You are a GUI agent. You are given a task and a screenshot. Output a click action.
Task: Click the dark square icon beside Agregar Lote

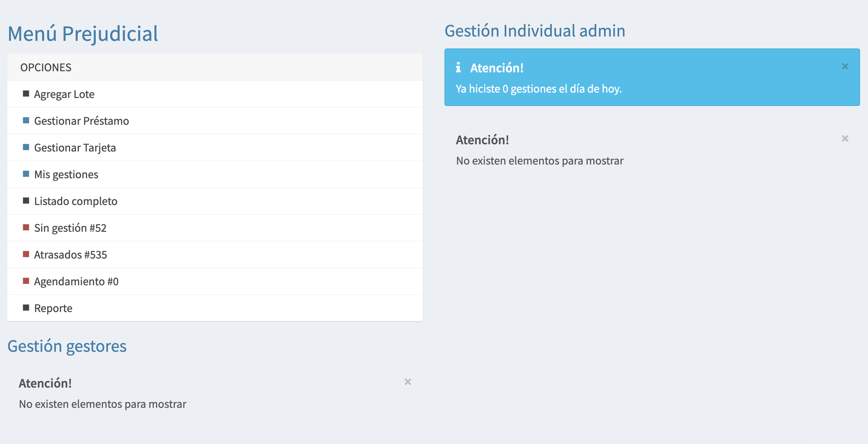click(26, 94)
